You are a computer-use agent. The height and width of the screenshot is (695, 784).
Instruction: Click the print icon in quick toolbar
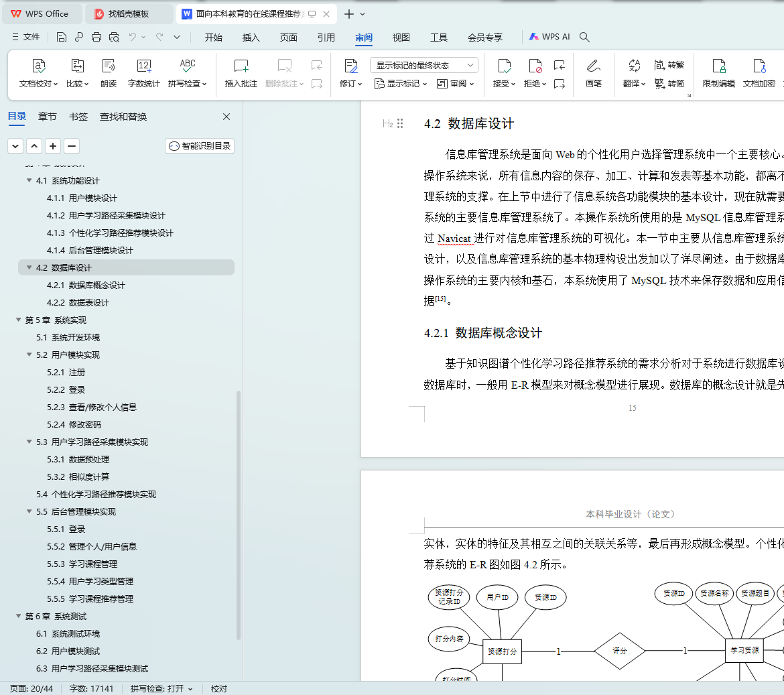click(x=96, y=37)
